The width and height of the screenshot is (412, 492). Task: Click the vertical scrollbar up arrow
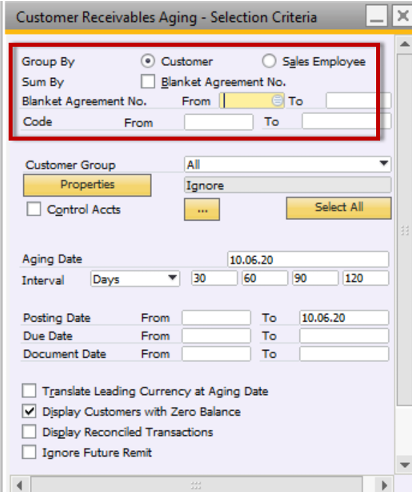point(405,44)
